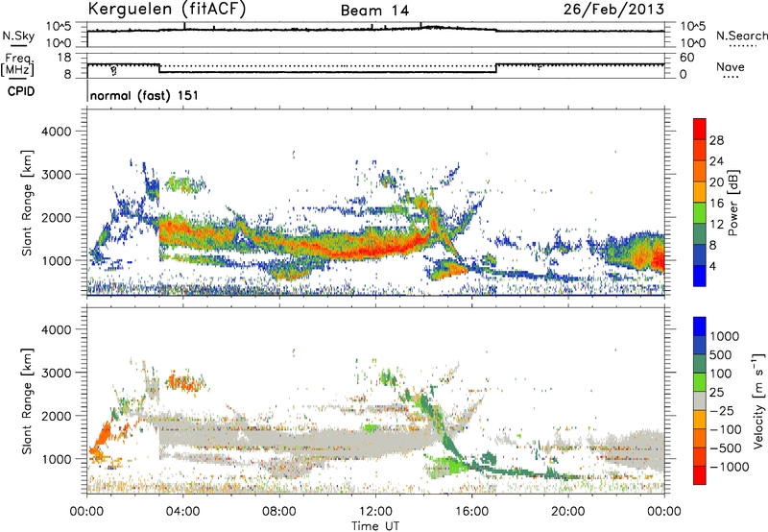The width and height of the screenshot is (768, 532).
Task: Click the 08:00 time axis label
Action: click(279, 512)
